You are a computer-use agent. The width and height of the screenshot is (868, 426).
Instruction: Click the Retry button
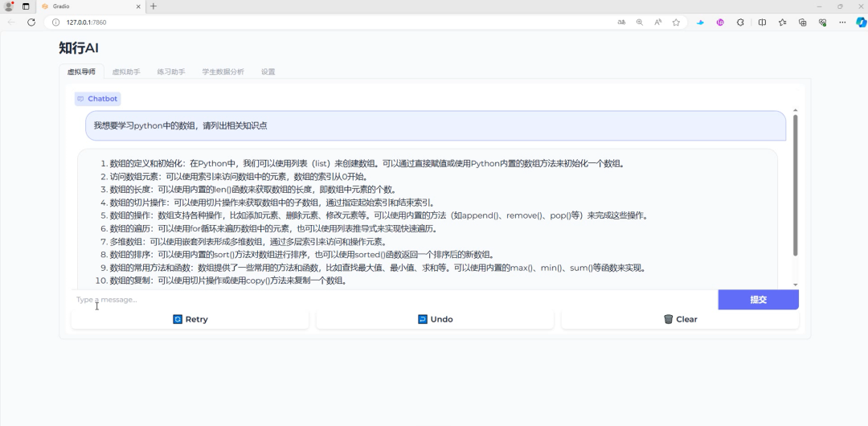coord(190,319)
